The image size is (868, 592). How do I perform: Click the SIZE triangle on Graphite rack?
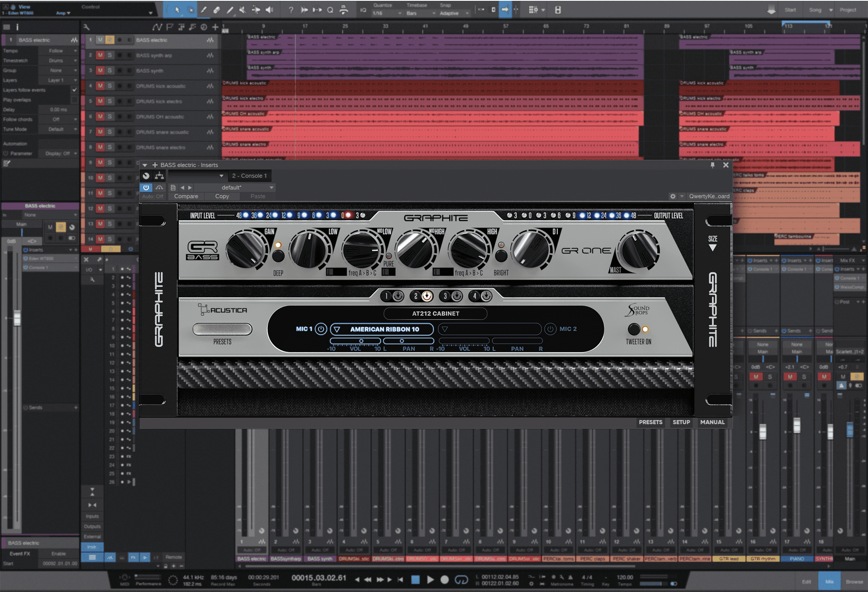(713, 248)
